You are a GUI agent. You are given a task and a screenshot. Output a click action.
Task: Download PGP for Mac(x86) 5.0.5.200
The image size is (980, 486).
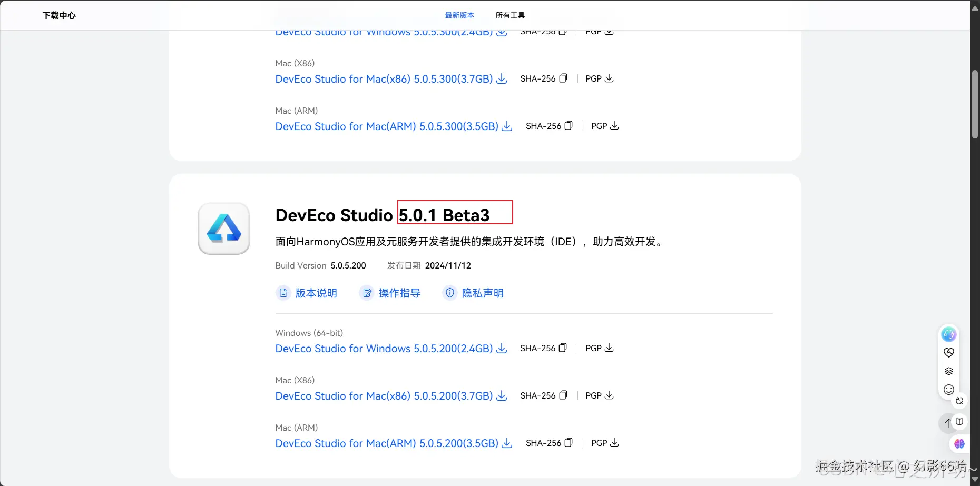(x=609, y=395)
